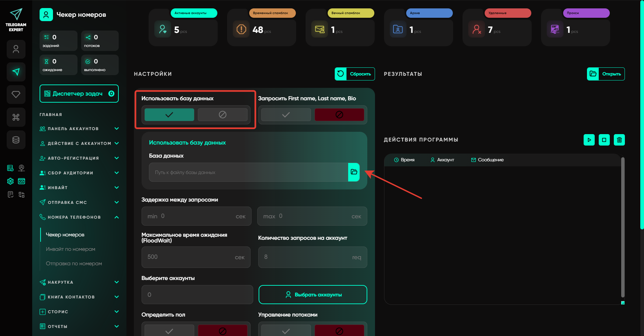Open the database icon in left sidebar
The image size is (644, 336).
pyautogui.click(x=16, y=140)
